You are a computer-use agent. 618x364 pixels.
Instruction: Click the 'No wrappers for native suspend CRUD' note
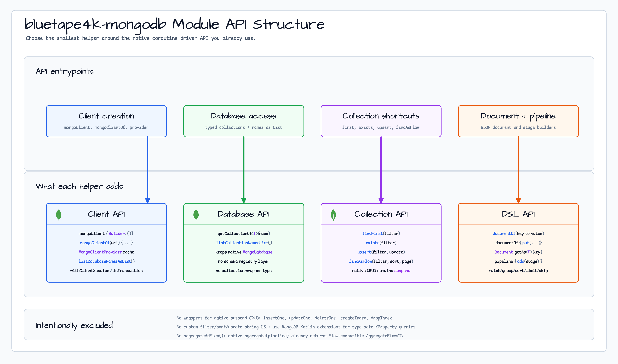tap(284, 318)
